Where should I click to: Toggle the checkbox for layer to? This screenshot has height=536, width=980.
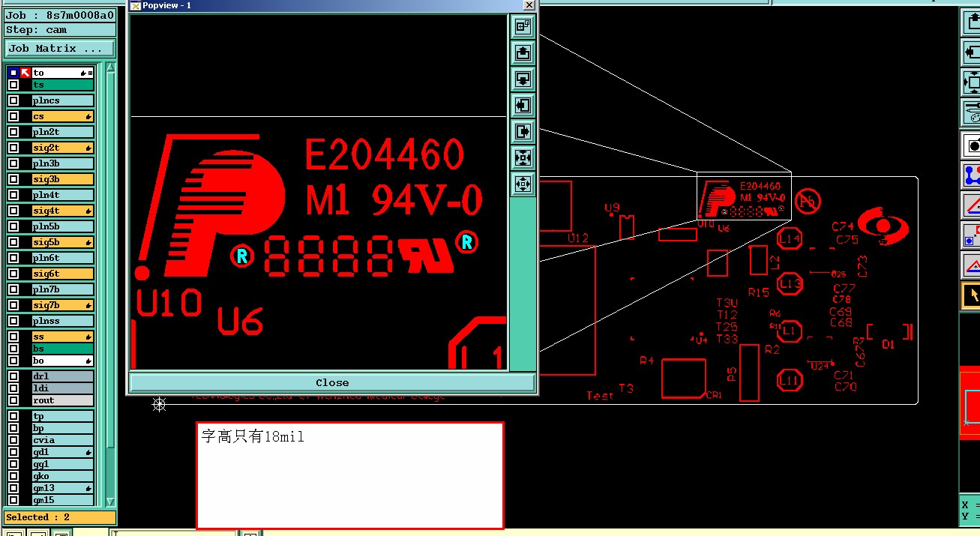pyautogui.click(x=13, y=73)
